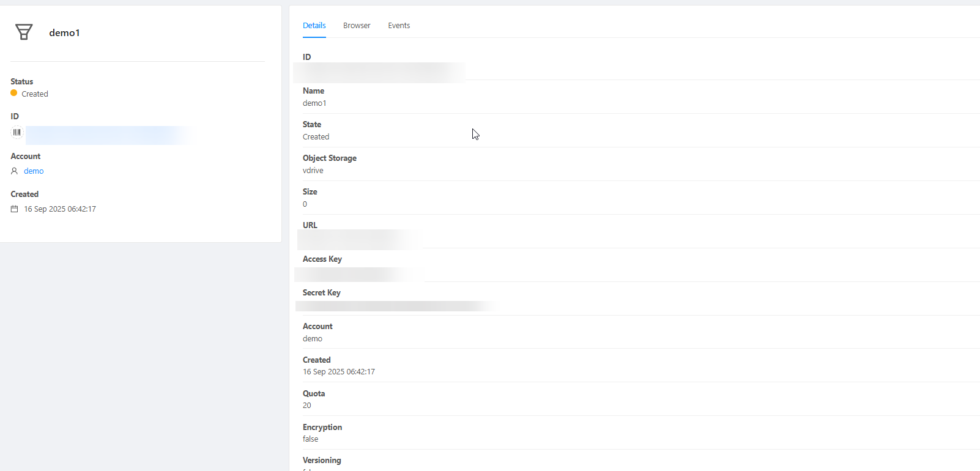980x471 pixels.
Task: Click the State value Created in details
Action: [x=316, y=137]
